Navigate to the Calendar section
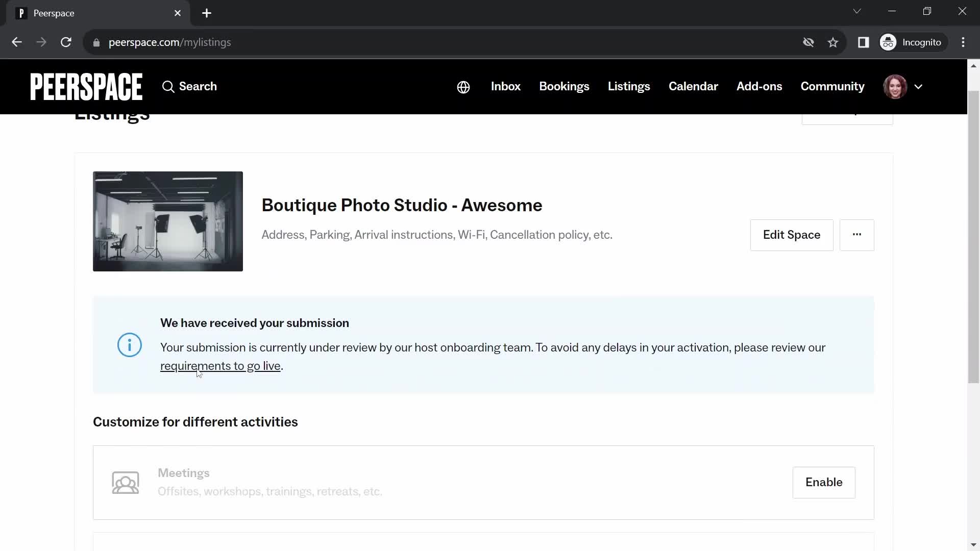The image size is (980, 551). [693, 86]
